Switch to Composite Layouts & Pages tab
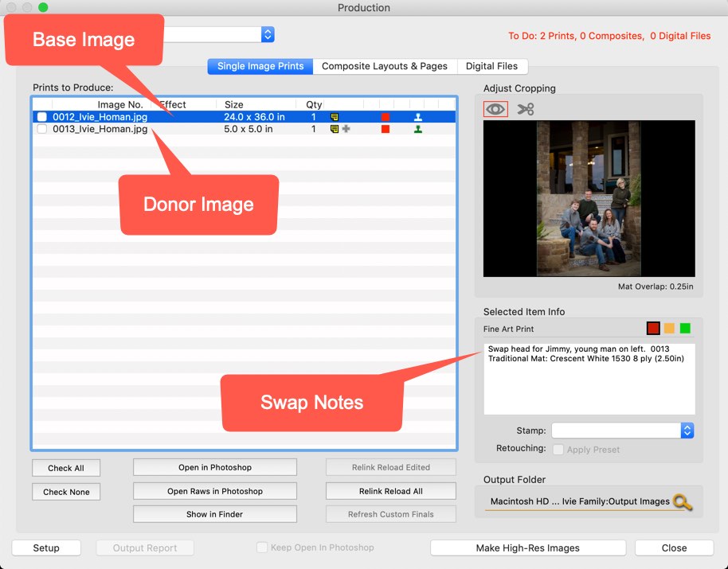Viewport: 728px width, 569px height. tap(384, 66)
